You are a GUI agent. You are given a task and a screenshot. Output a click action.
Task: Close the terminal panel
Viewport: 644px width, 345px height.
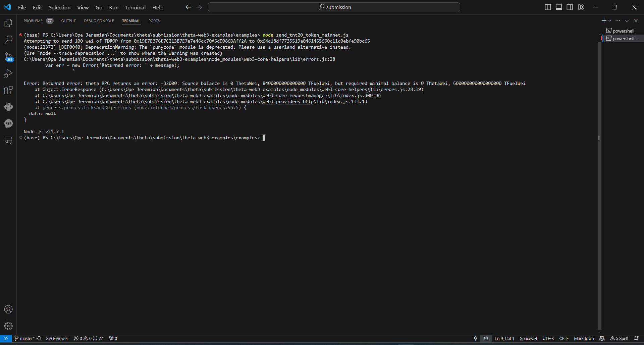[636, 20]
